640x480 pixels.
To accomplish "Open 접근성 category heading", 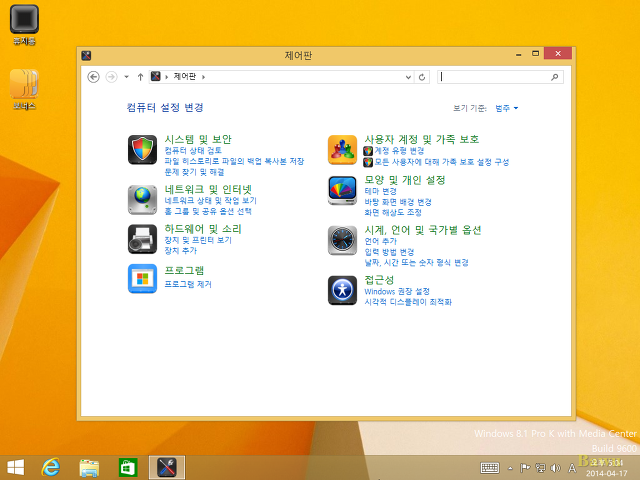I will pos(379,280).
